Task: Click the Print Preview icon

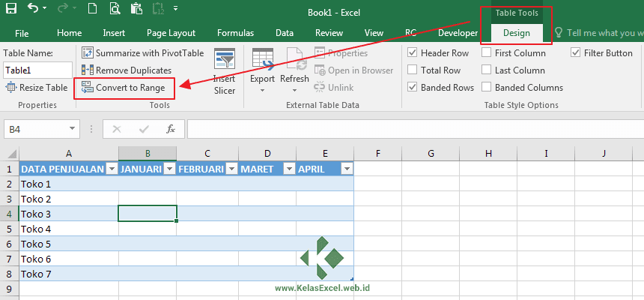Action: [115, 9]
